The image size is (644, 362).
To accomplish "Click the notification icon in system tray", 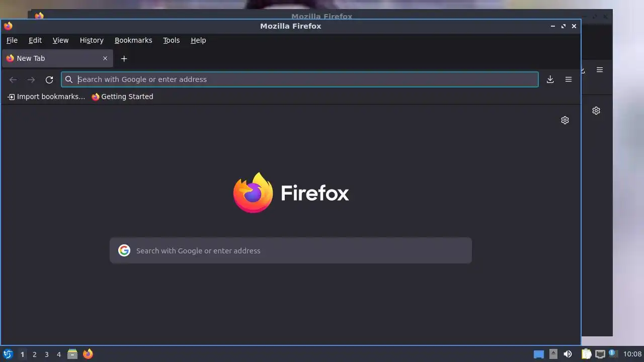I will [612, 353].
